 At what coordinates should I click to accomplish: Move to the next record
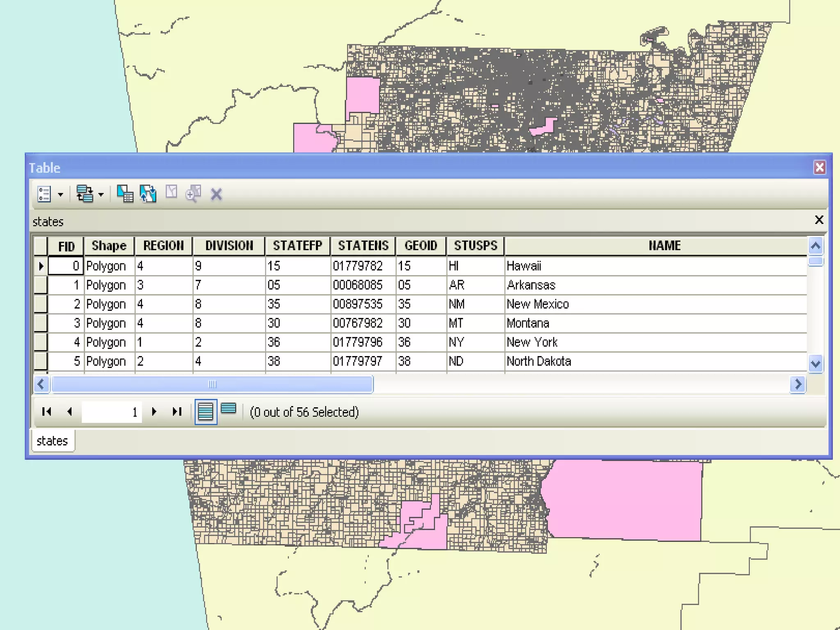pyautogui.click(x=154, y=411)
